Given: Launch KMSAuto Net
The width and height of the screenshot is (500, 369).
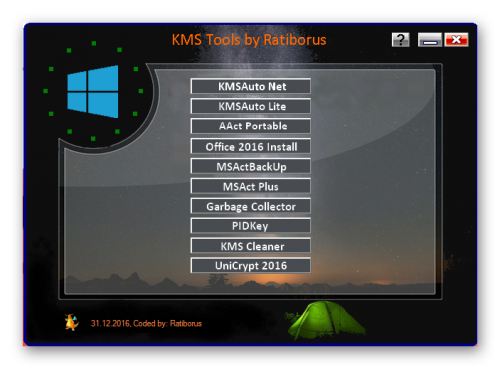Looking at the screenshot, I should click(x=251, y=86).
